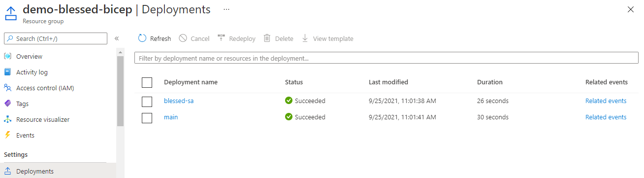The width and height of the screenshot is (644, 178).
Task: Open the blessed-sa deployment link
Action: [179, 101]
